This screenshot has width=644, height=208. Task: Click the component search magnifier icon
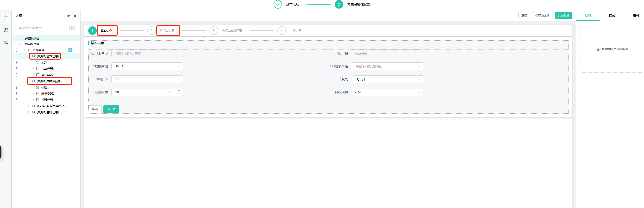point(73,28)
